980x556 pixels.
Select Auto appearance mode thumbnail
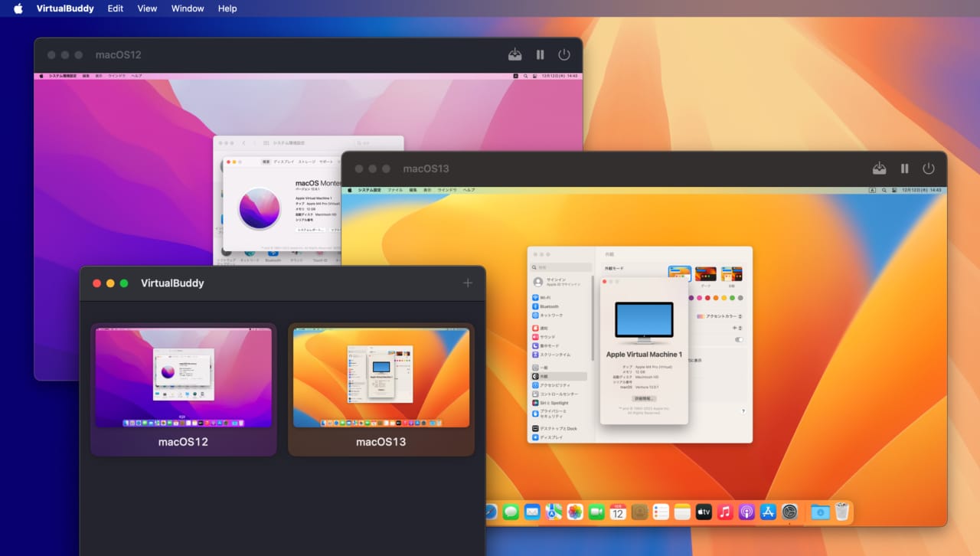(x=732, y=274)
